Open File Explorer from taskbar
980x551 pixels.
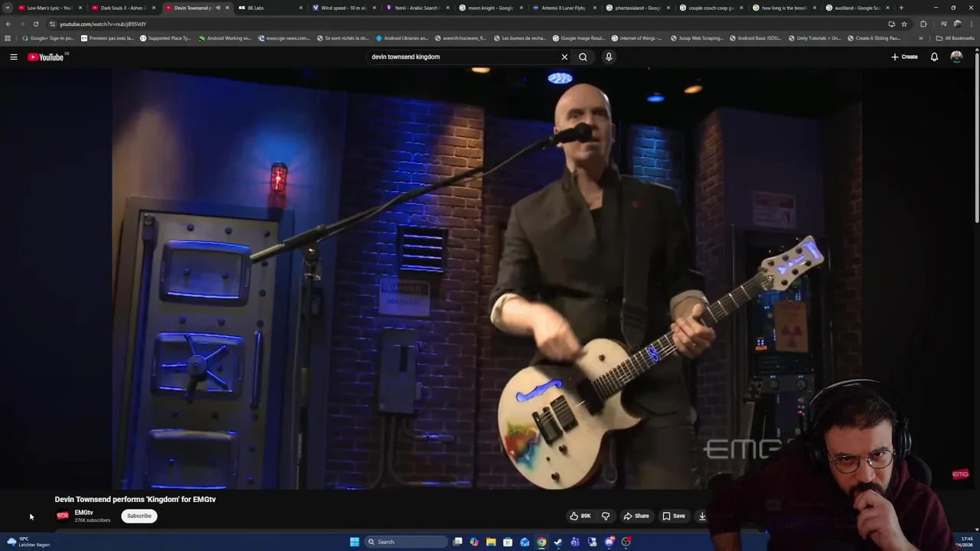point(491,542)
